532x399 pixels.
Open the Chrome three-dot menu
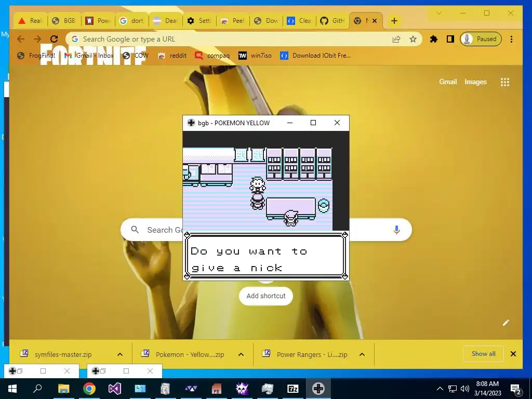coord(511,39)
